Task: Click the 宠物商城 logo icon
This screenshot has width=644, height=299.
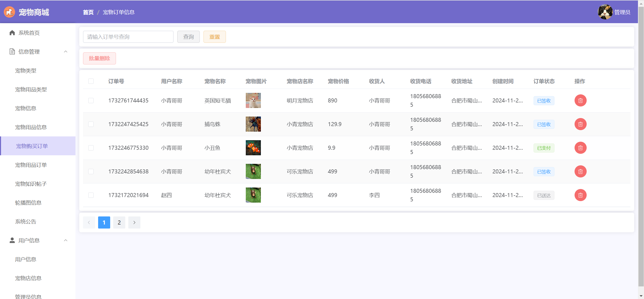Action: 10,12
